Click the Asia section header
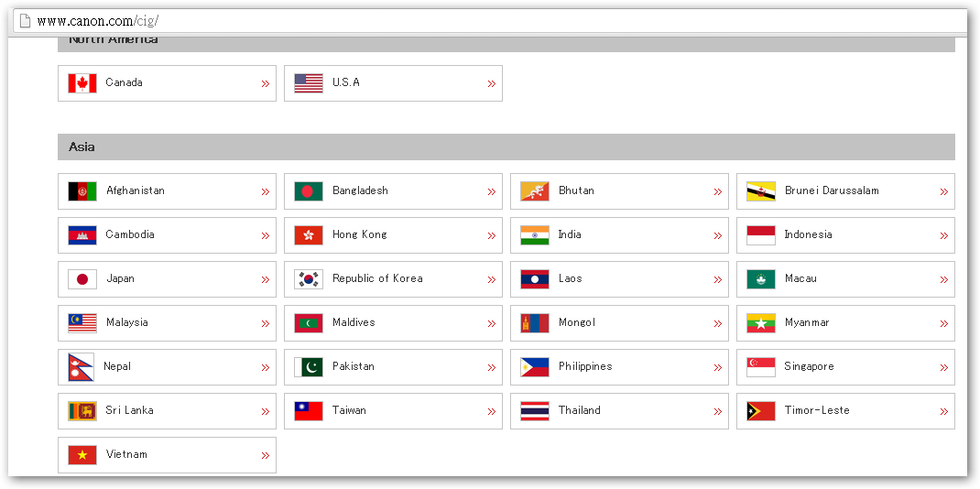This screenshot has width=980, height=489. [506, 147]
